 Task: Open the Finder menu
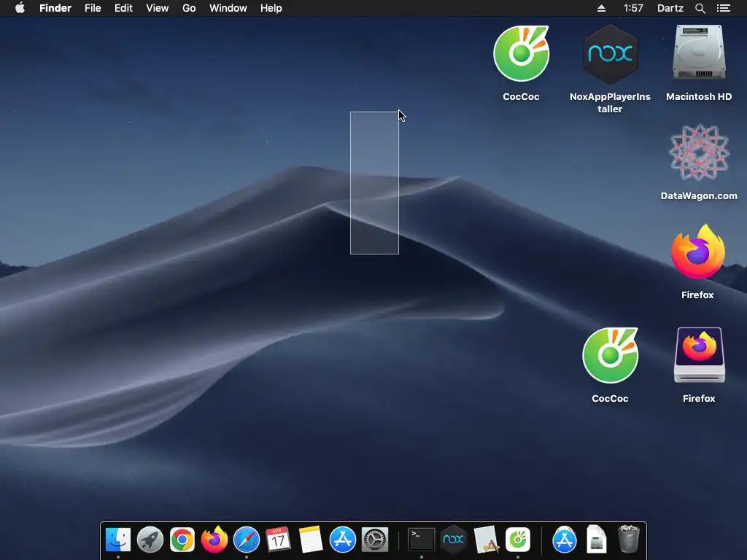click(55, 8)
